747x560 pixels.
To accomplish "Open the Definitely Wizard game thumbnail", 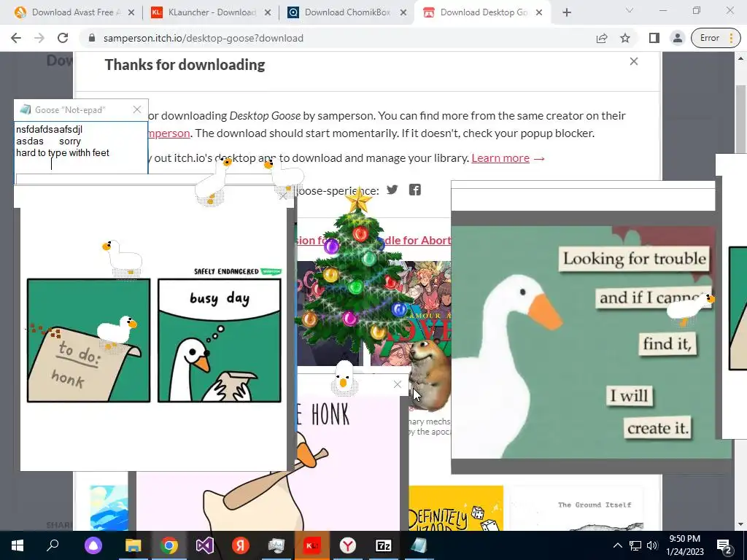I will coord(456,508).
